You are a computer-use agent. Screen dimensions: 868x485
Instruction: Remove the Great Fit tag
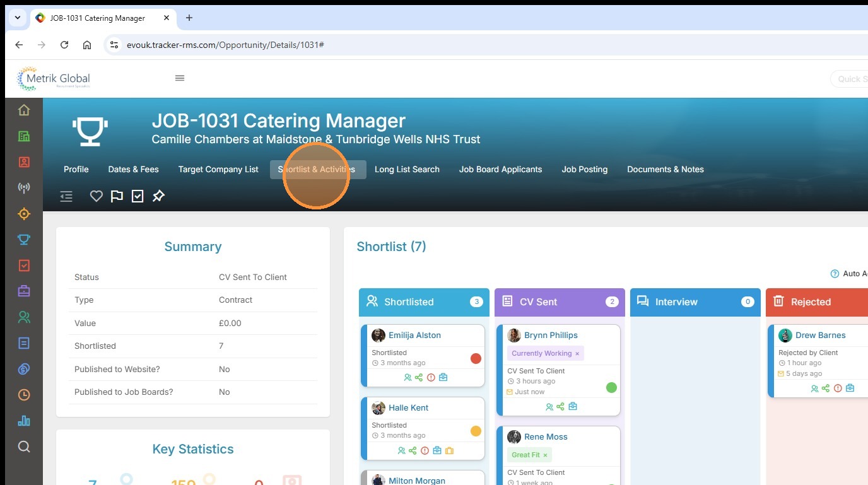pyautogui.click(x=545, y=455)
